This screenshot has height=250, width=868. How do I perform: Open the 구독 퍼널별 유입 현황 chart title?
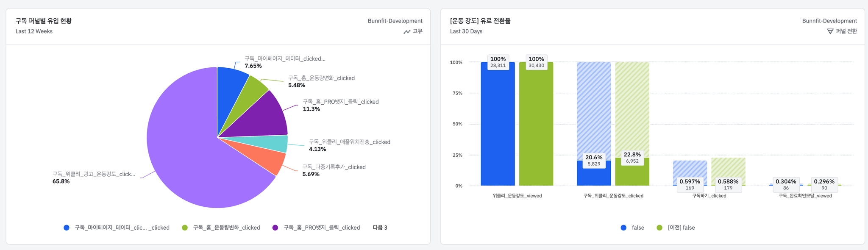(44, 21)
